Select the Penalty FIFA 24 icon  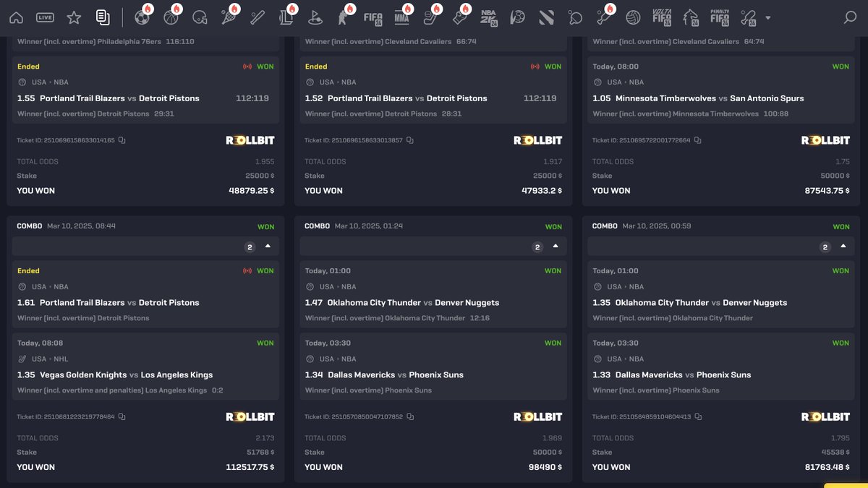(720, 17)
